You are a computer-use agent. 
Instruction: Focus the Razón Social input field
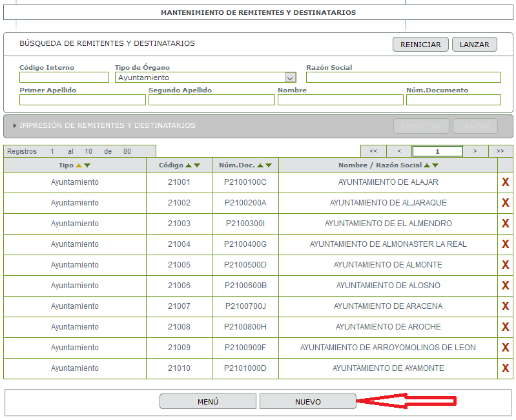[x=404, y=78]
